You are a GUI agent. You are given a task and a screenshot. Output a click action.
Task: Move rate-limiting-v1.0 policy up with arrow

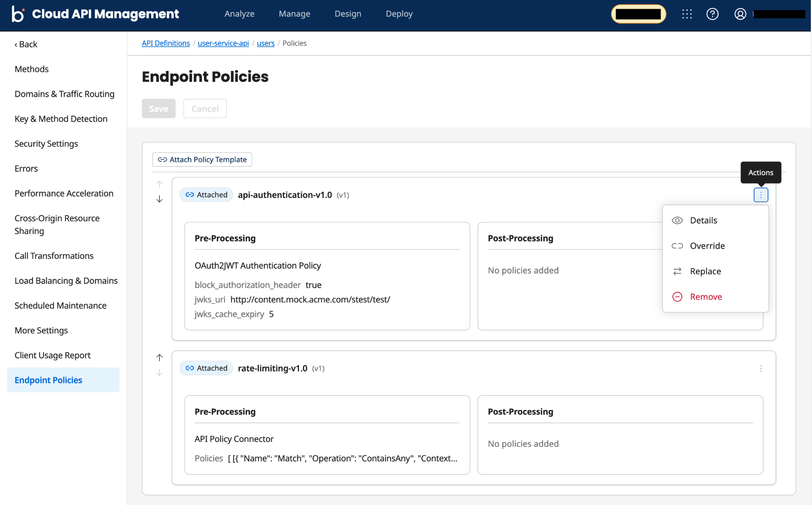pos(159,358)
